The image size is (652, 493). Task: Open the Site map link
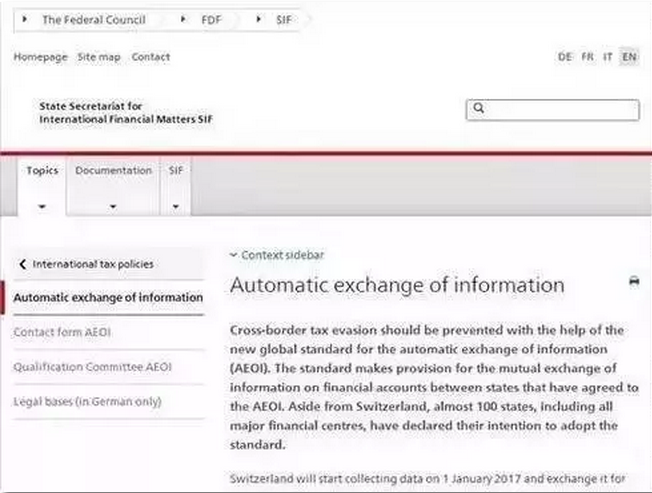click(x=98, y=57)
